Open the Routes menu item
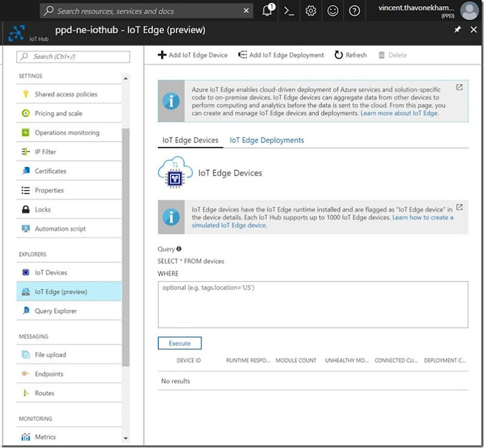484x448 pixels. pyautogui.click(x=69, y=393)
